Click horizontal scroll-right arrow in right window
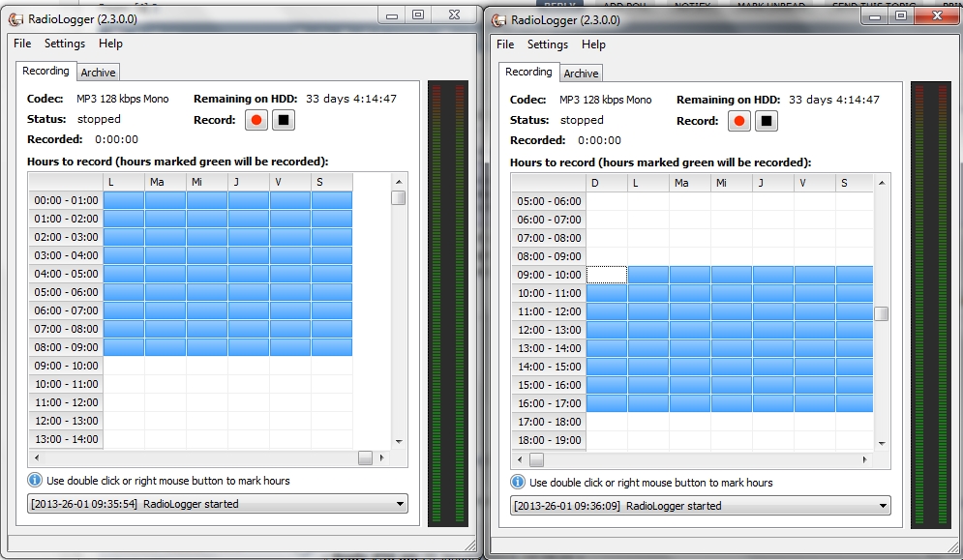 (x=864, y=459)
